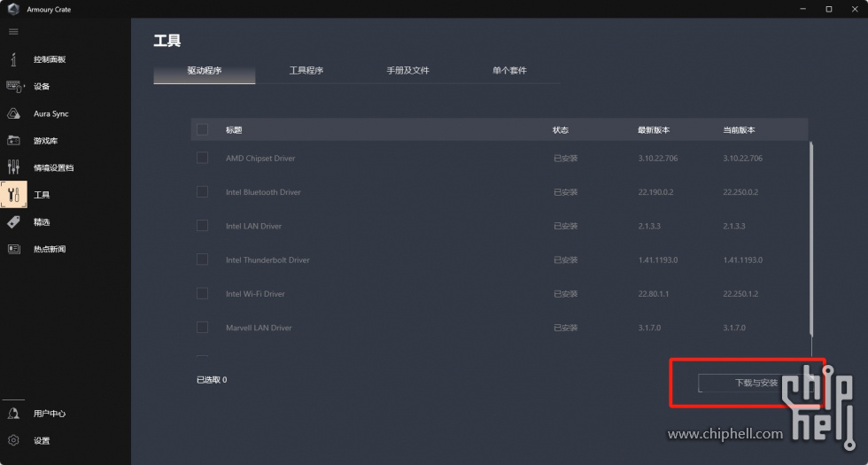Click current version 22.250.0.2 value
The width and height of the screenshot is (868, 465).
click(x=740, y=192)
